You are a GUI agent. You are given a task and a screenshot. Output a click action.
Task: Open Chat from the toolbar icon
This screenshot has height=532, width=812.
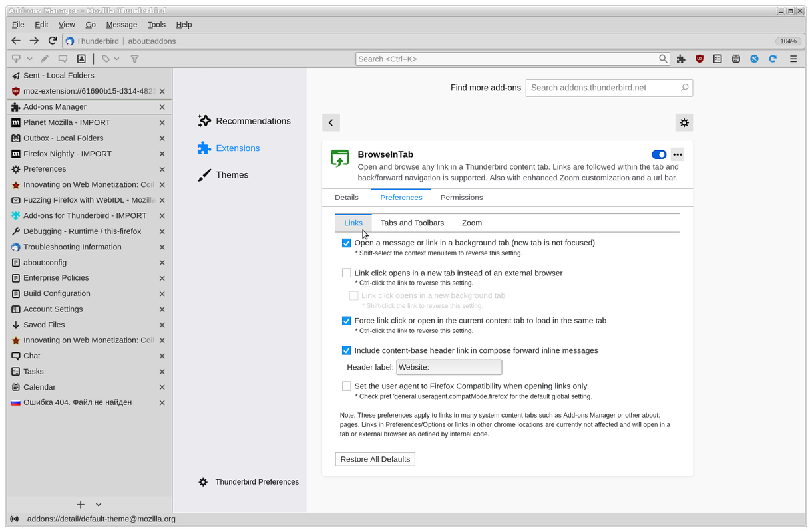[63, 59]
